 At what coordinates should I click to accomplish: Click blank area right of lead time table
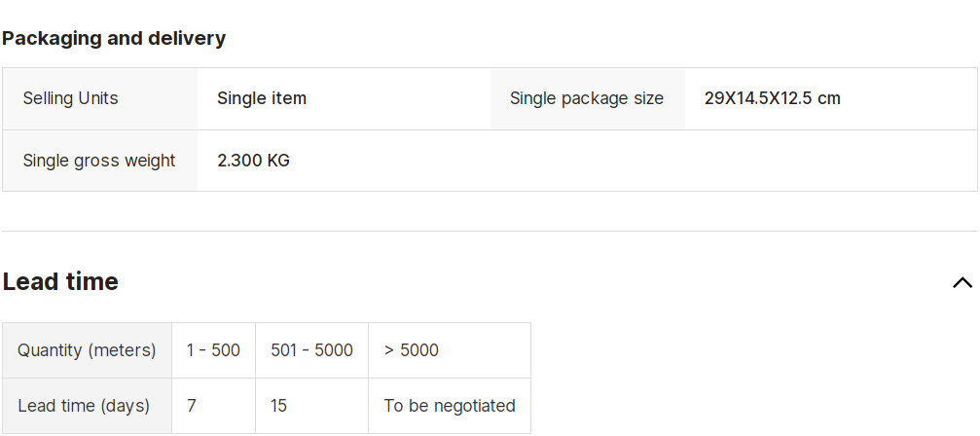click(x=750, y=378)
